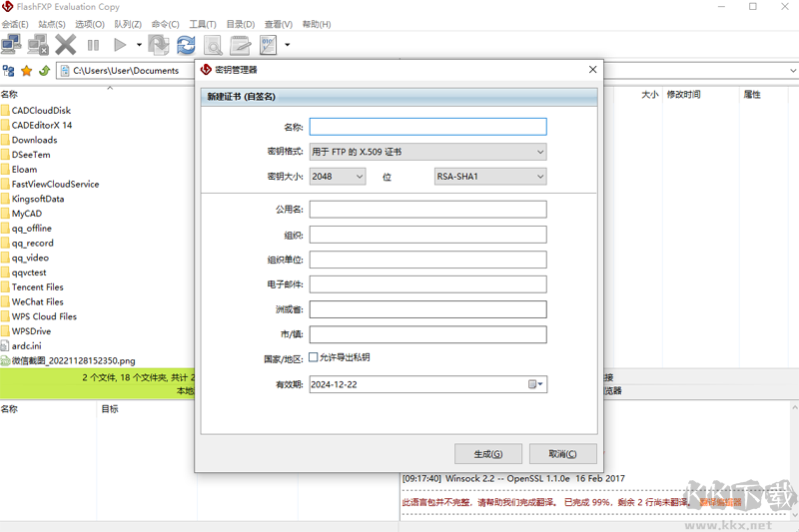Select the CADEditorX 14 folder
This screenshot has height=532, width=799.
tap(42, 125)
